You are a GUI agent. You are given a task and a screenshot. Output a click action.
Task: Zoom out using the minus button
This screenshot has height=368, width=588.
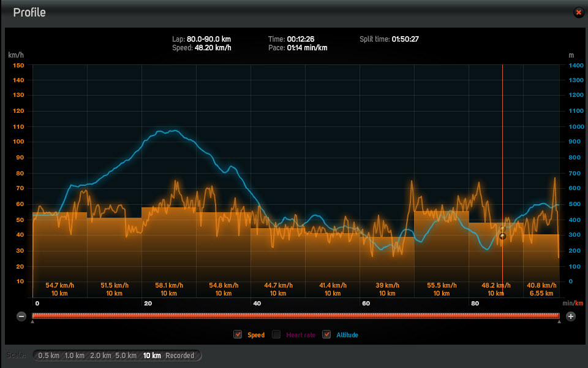[x=21, y=316]
